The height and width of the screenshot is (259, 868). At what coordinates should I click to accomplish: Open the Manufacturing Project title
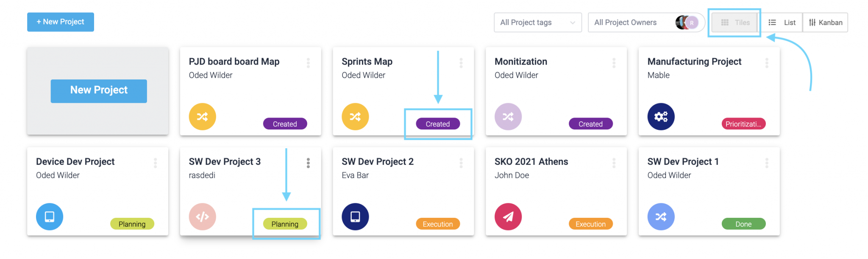click(694, 62)
